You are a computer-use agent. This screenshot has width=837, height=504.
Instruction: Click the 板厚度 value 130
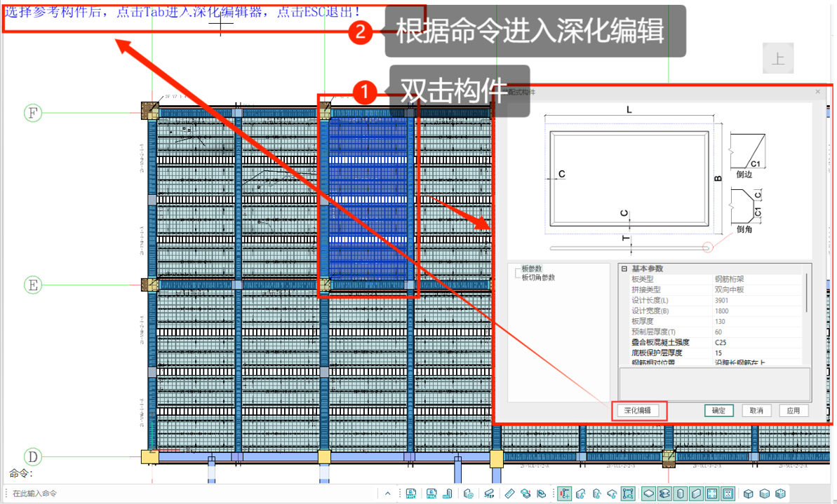(757, 322)
